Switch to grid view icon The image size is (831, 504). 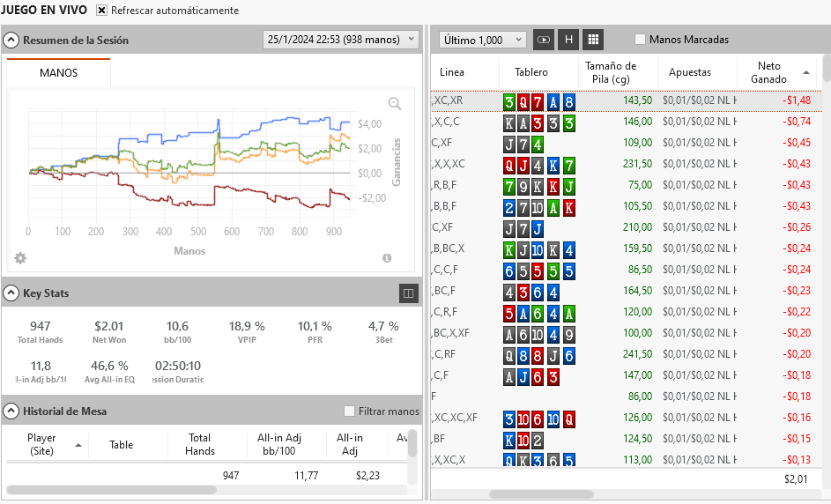tap(594, 40)
